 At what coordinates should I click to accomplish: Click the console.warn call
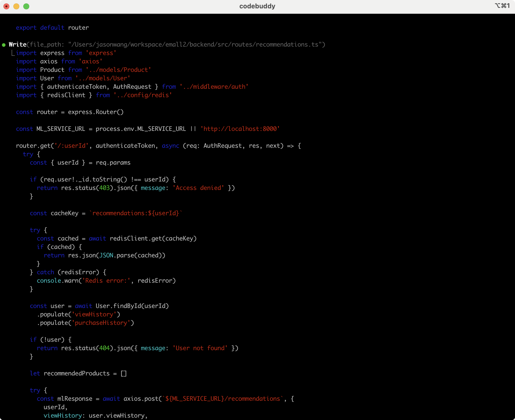click(x=57, y=281)
